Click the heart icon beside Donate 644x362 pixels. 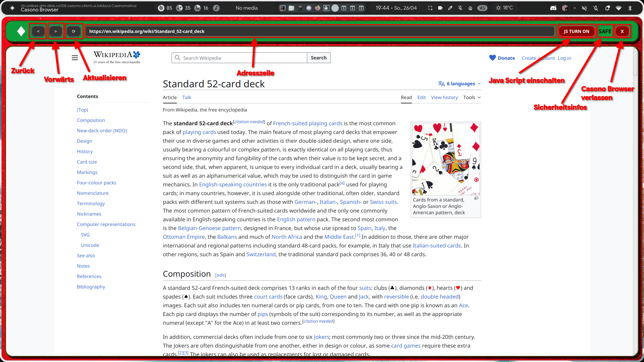(492, 58)
